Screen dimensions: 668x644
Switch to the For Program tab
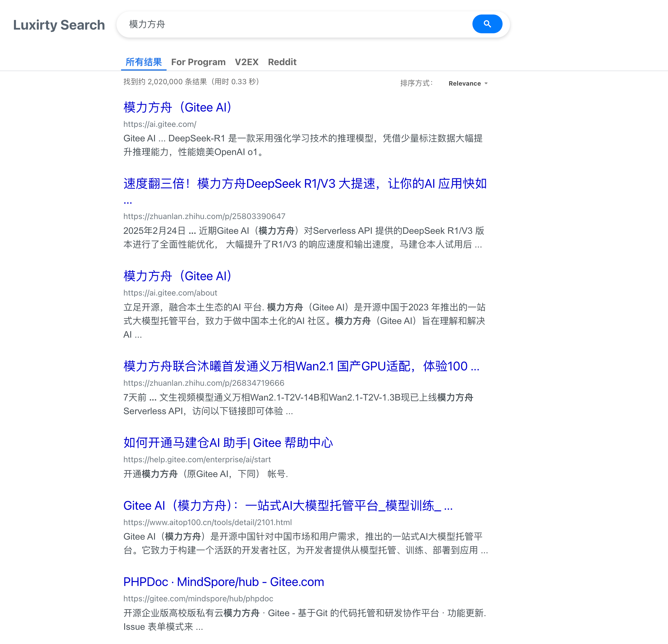[x=198, y=62]
